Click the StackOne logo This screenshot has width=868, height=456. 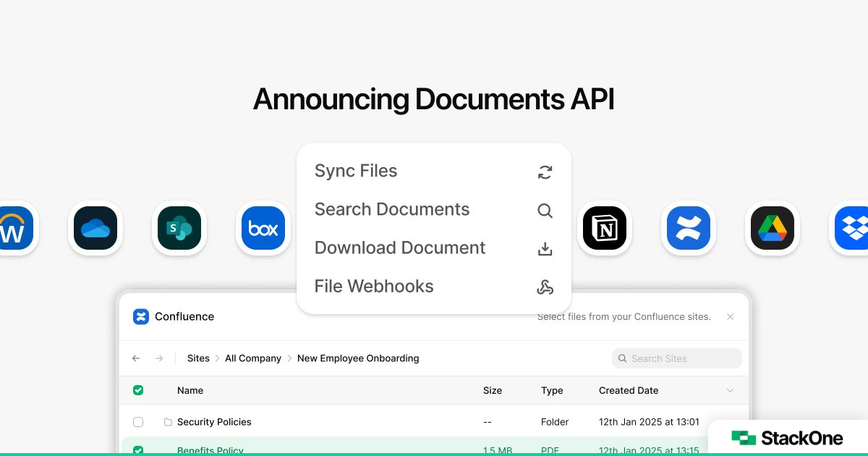point(787,438)
